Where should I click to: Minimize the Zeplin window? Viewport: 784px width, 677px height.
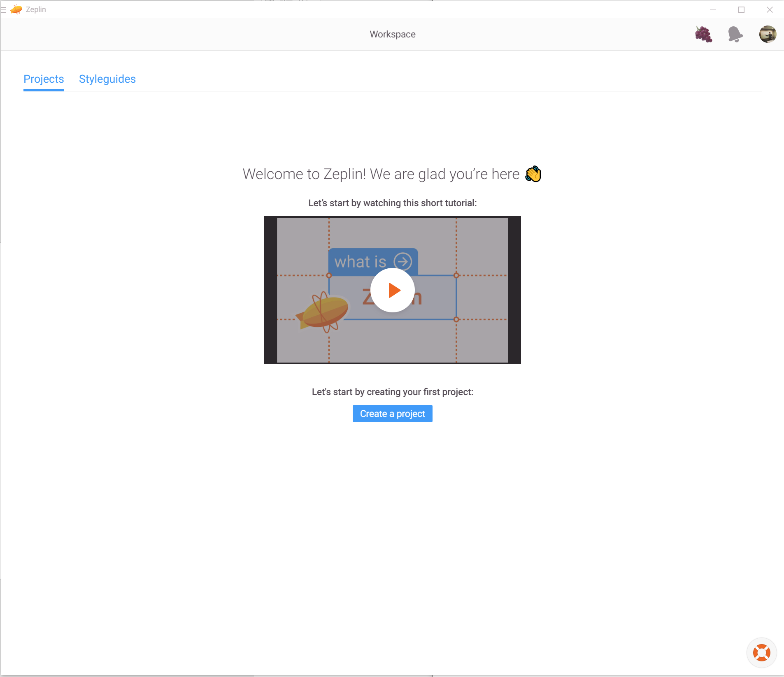point(713,9)
